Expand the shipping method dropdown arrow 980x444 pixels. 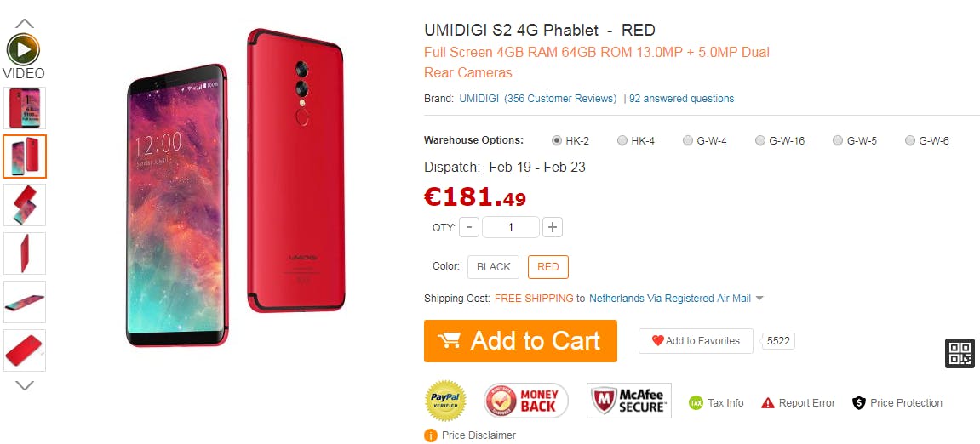click(759, 299)
